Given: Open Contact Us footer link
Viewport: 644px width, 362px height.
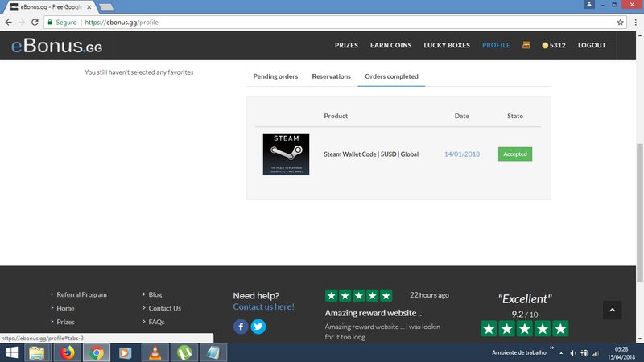Looking at the screenshot, I should [x=165, y=308].
